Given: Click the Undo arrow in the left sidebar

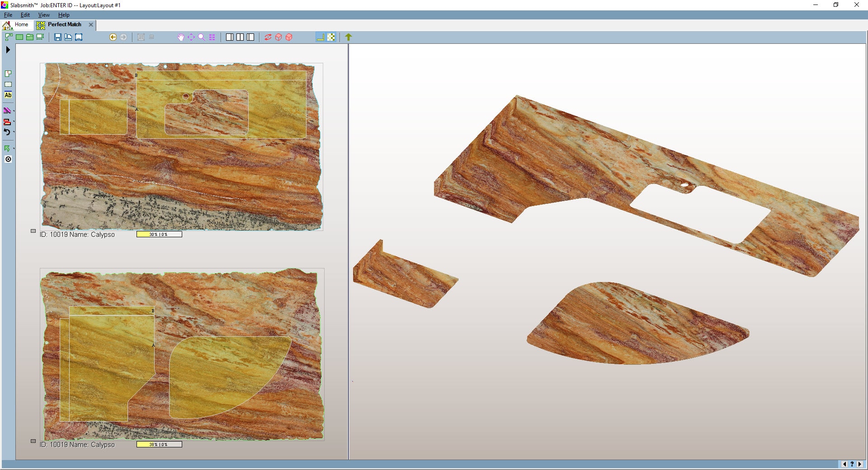Looking at the screenshot, I should tap(7, 132).
